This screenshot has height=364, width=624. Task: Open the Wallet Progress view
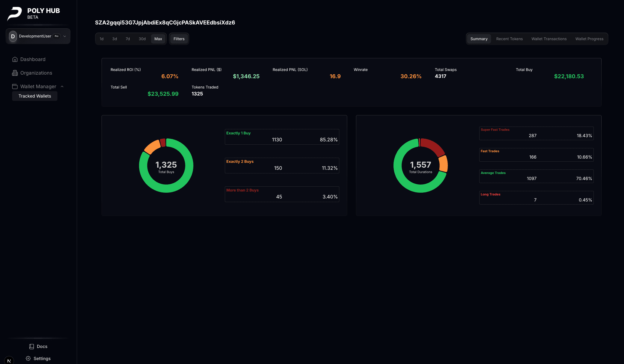pos(589,39)
